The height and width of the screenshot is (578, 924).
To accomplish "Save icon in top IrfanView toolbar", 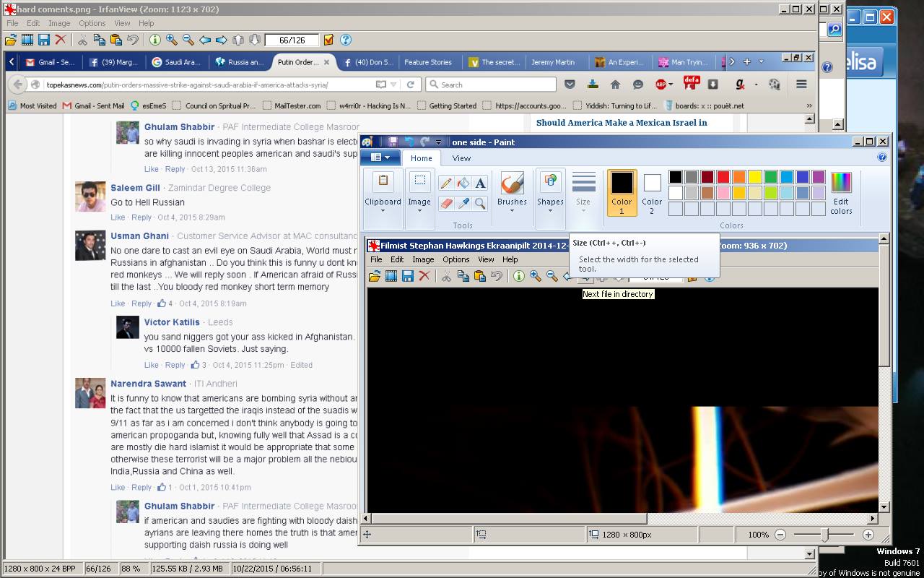I will tap(44, 40).
